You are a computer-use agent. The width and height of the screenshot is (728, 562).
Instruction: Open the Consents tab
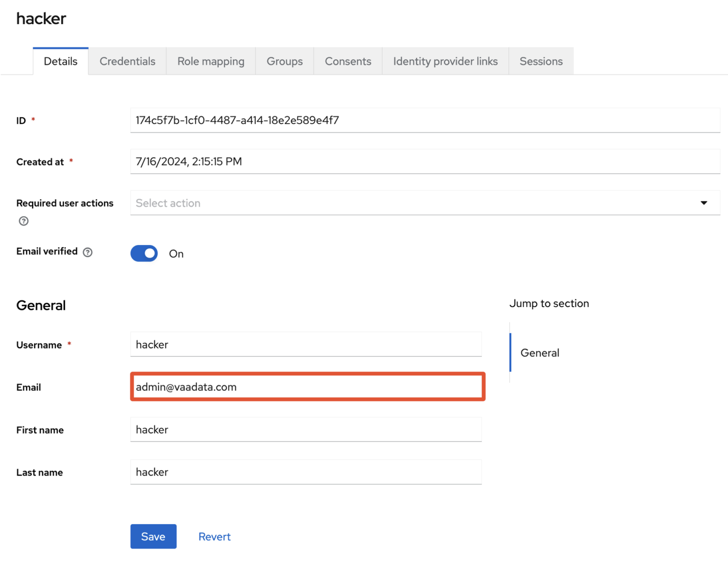[x=347, y=61]
